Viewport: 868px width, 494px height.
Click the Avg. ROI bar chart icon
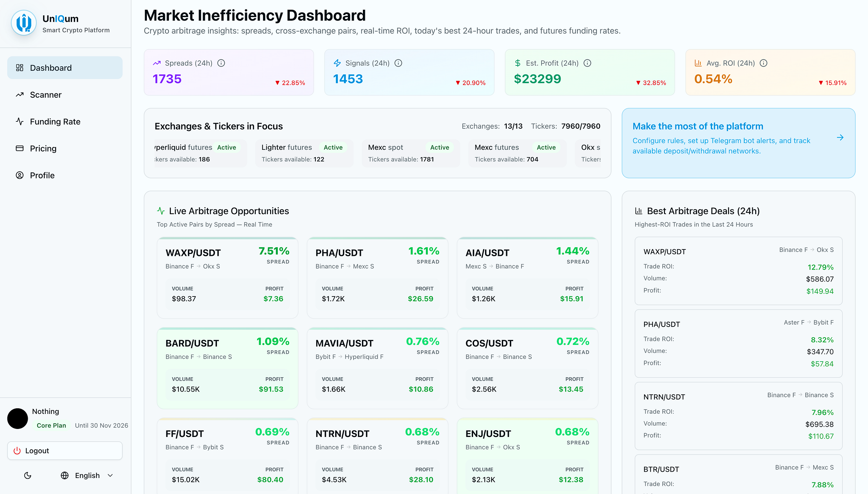(x=698, y=63)
